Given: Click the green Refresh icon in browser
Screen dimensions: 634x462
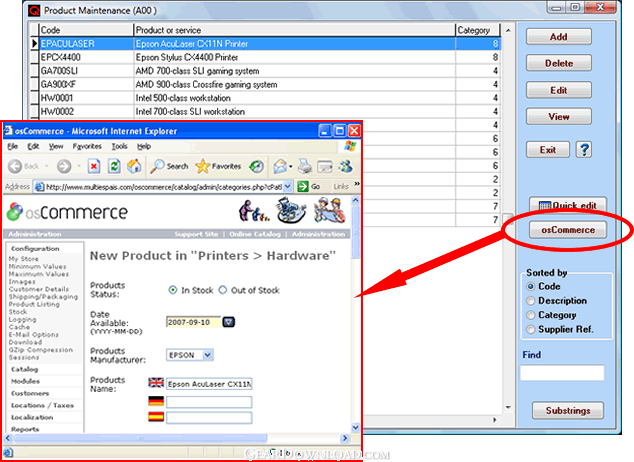Looking at the screenshot, I should [114, 166].
